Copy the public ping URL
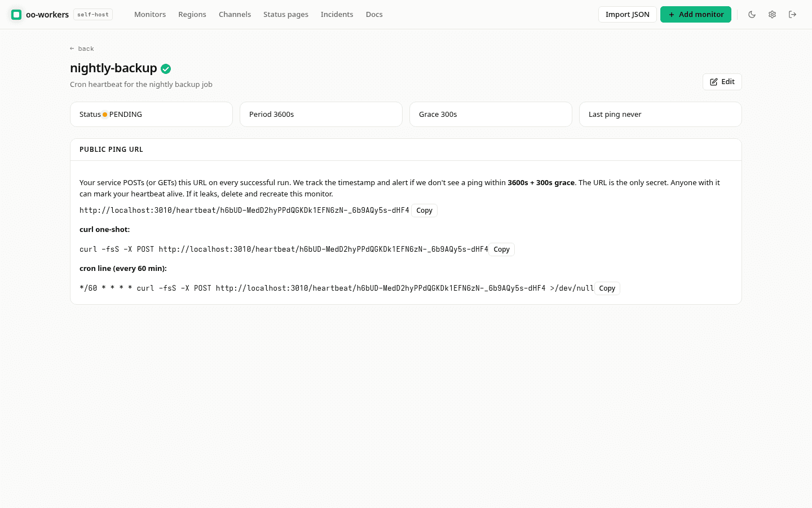The image size is (812, 508). click(425, 211)
